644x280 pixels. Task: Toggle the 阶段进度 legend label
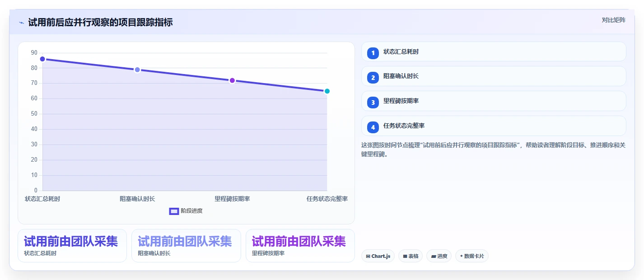click(191, 211)
